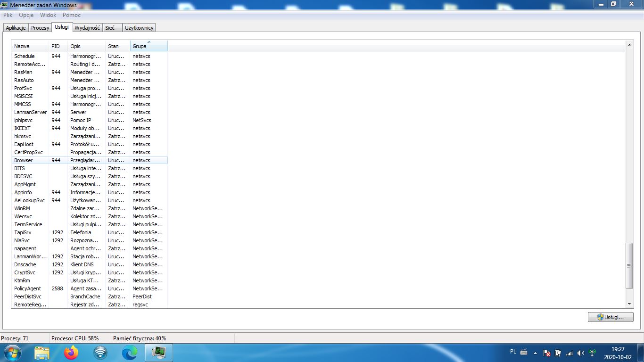The image size is (644, 362).
Task: Click the Windows Start orb
Action: (12, 353)
